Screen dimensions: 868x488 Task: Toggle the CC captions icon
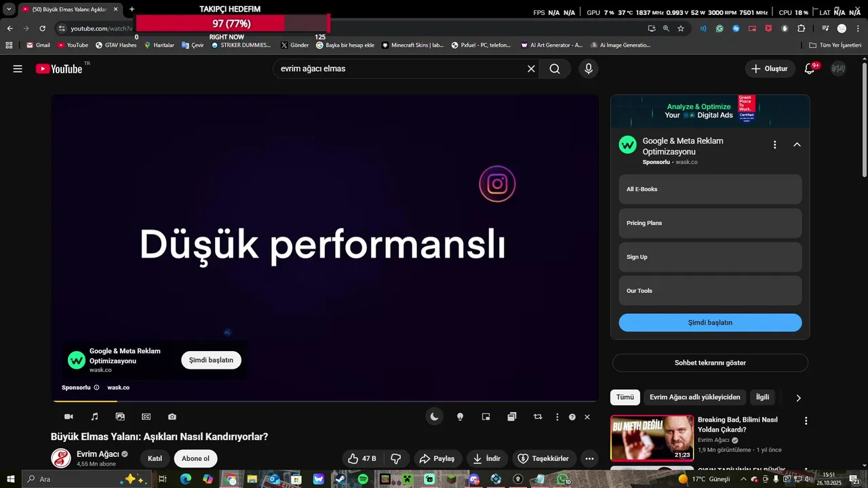point(146,417)
